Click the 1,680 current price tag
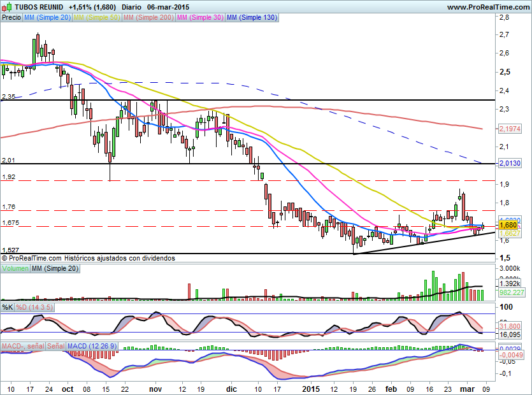Screen dimensions: 532x395 [x=508, y=225]
